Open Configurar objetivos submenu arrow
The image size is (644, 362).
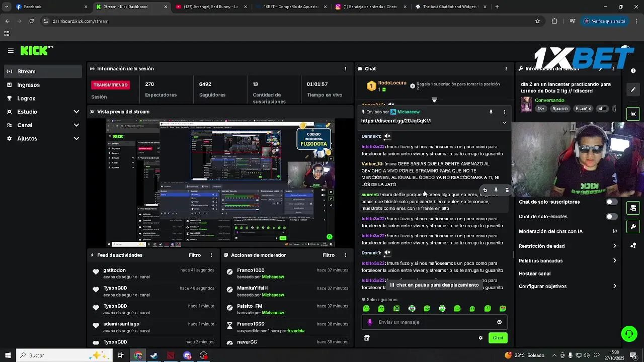point(614,287)
